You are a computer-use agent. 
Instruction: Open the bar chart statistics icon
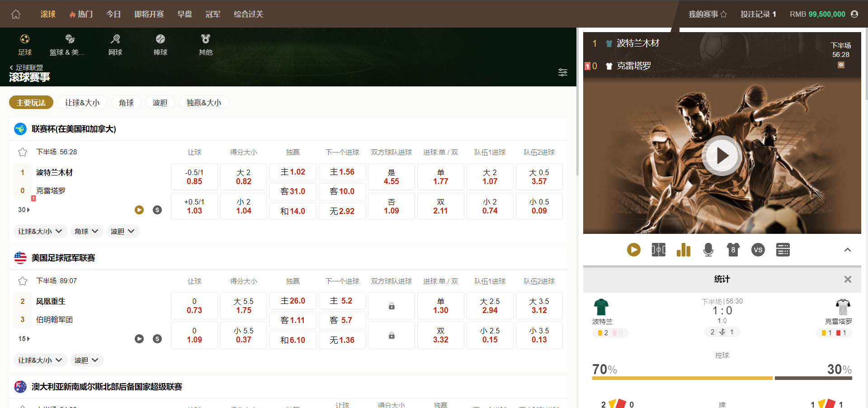(x=683, y=250)
